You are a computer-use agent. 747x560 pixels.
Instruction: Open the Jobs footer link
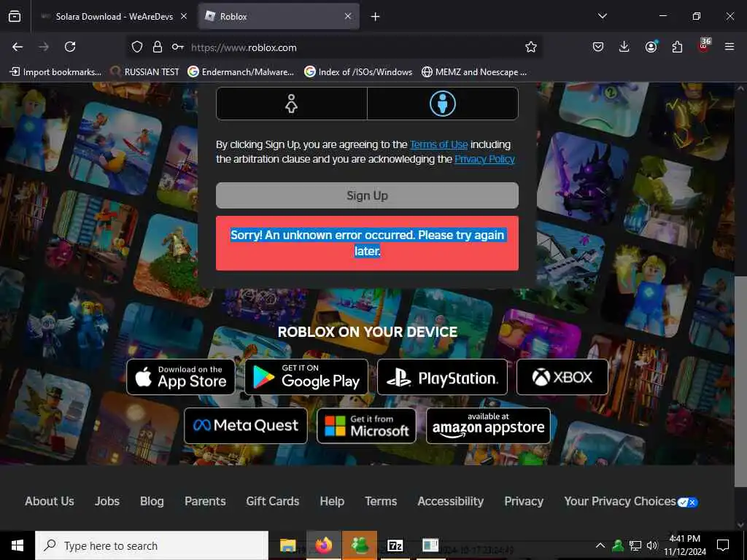(x=107, y=501)
